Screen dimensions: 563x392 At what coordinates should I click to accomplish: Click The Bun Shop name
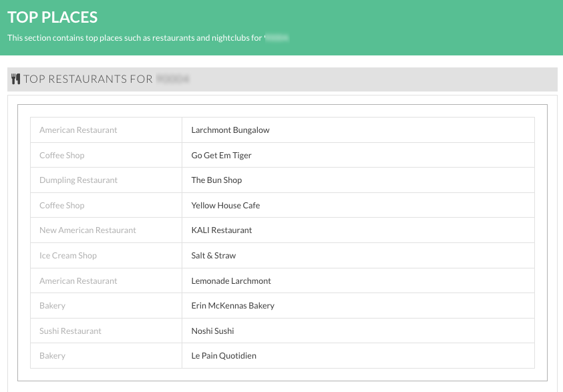coord(216,180)
